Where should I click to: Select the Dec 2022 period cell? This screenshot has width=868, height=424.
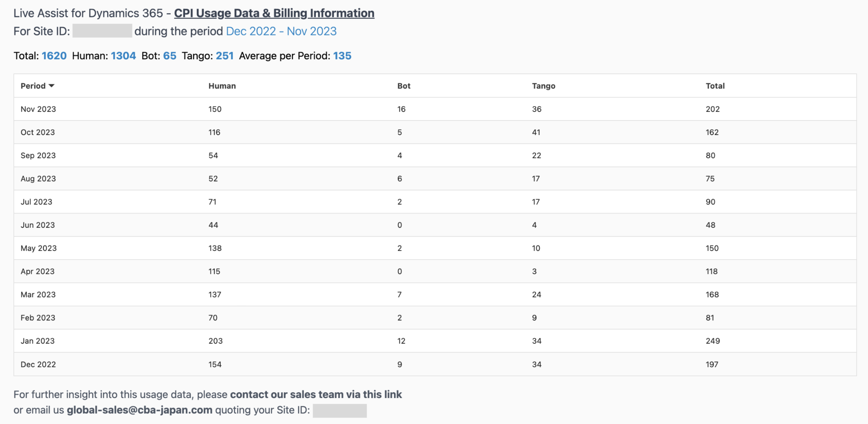[38, 364]
